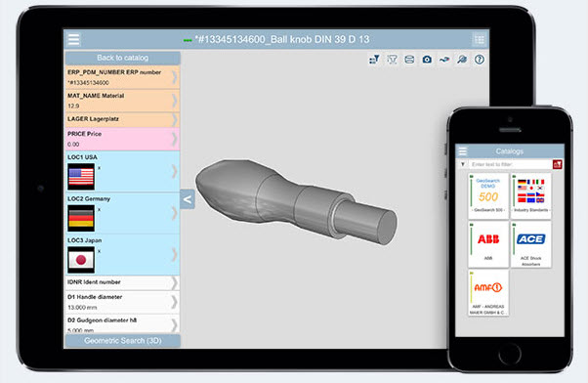Click the magnifier search tool icon
The width and height of the screenshot is (588, 383).
pos(462,60)
